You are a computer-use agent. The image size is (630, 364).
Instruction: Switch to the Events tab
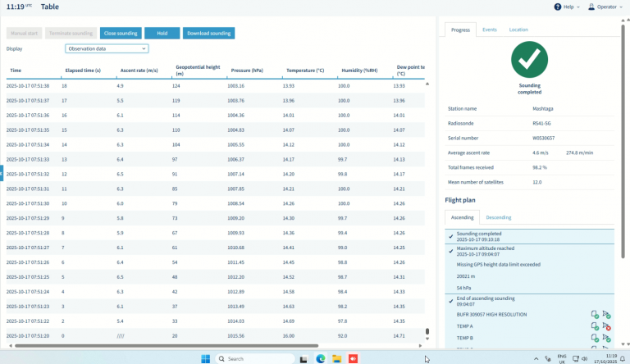tap(489, 30)
